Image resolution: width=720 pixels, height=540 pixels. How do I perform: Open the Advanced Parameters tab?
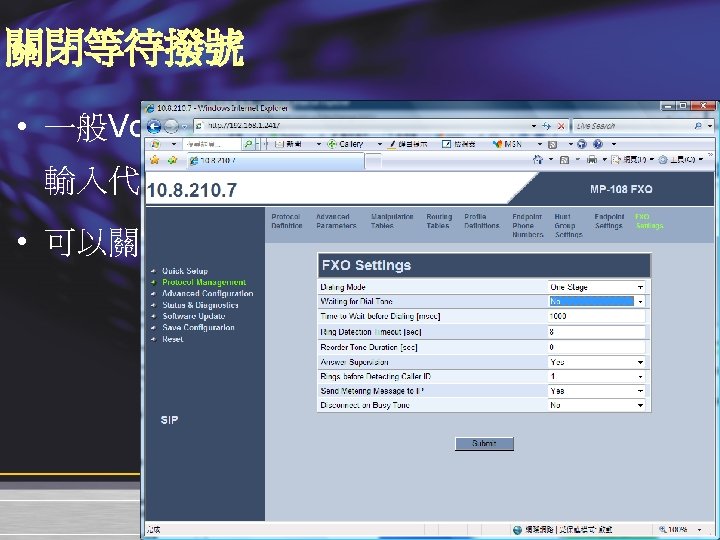tap(336, 221)
